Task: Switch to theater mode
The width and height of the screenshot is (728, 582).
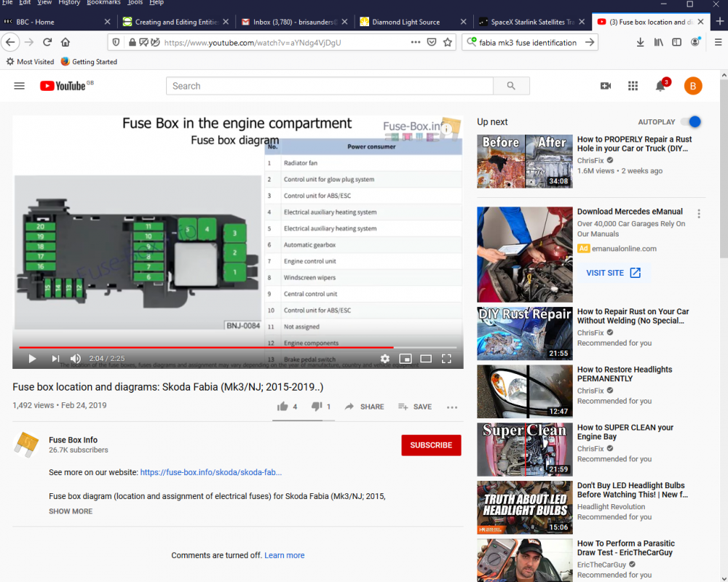Action: [426, 359]
